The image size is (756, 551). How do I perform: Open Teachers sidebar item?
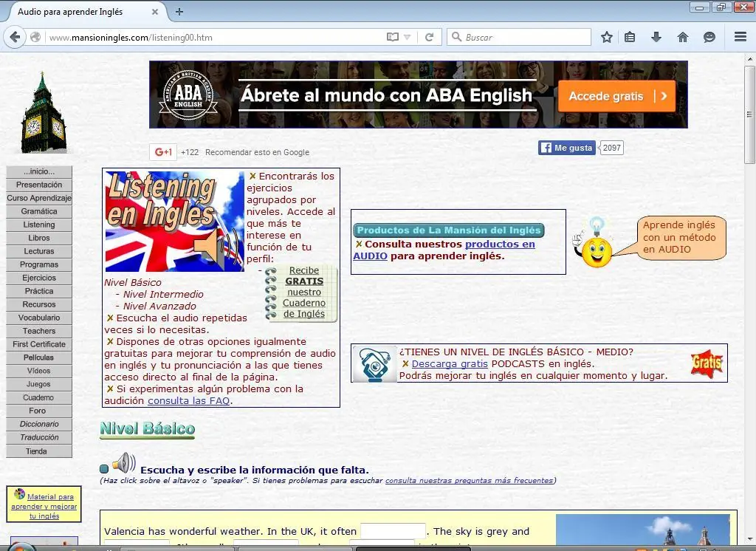click(x=39, y=331)
